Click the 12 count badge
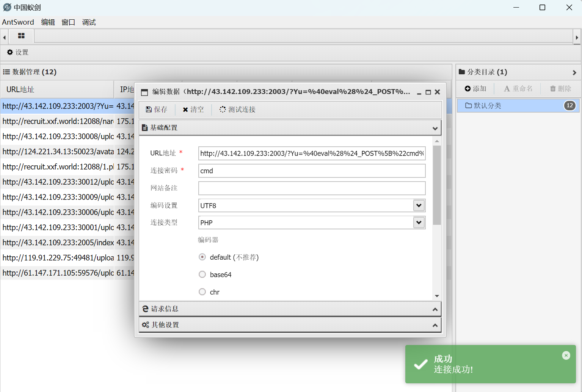The width and height of the screenshot is (582, 392). click(569, 105)
